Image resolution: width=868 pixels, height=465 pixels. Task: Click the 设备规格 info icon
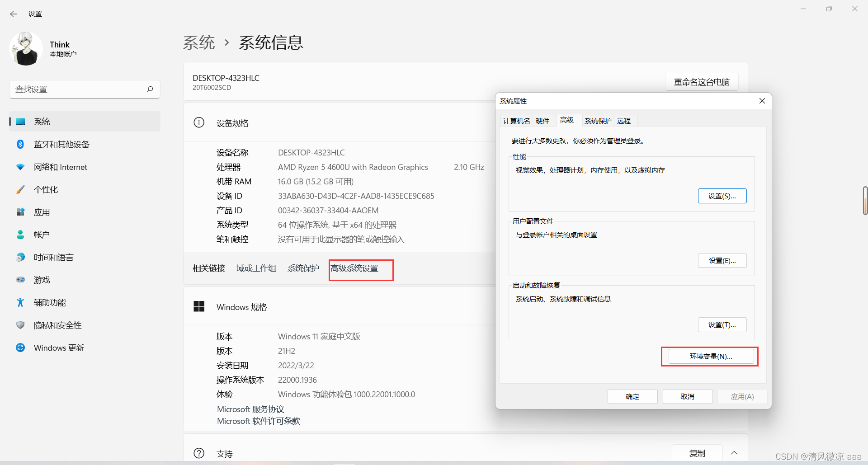coord(199,122)
